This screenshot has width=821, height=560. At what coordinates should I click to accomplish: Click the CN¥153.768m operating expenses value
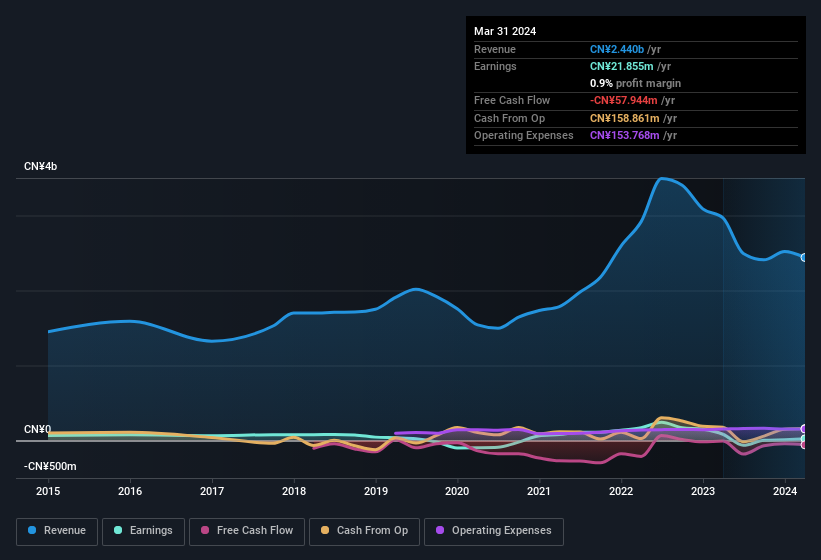click(625, 135)
